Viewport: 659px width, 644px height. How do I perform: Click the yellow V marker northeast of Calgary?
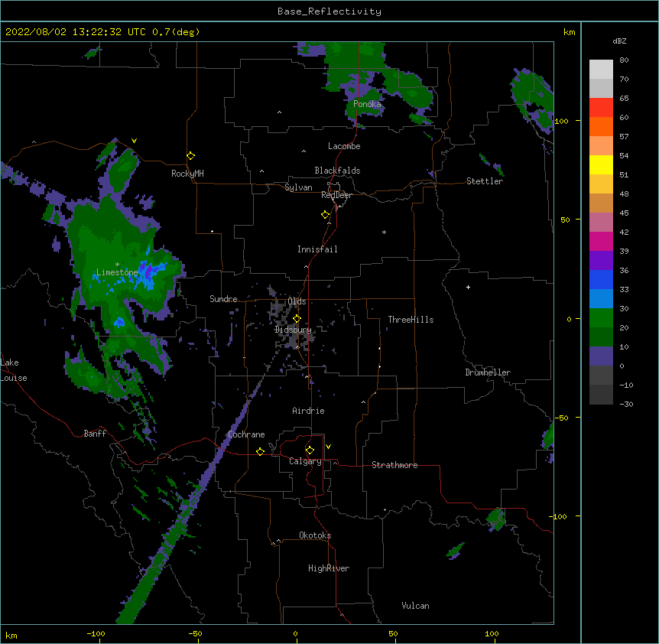click(328, 447)
